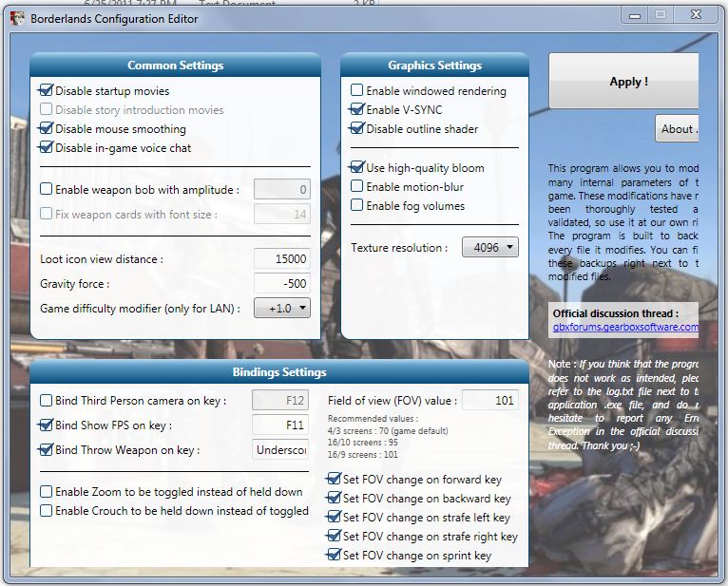This screenshot has width=728, height=586.
Task: Click the Borderlands app icon in title bar
Action: [17, 19]
